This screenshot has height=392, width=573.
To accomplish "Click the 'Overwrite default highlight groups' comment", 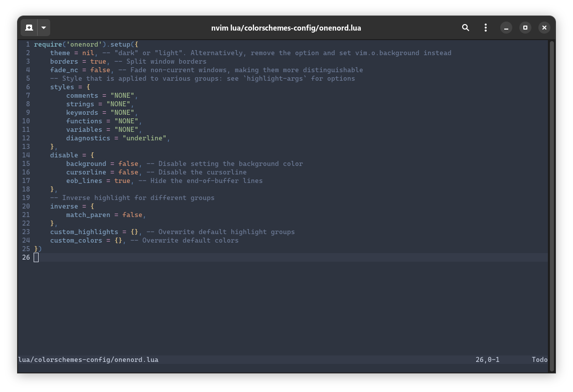I will point(221,232).
